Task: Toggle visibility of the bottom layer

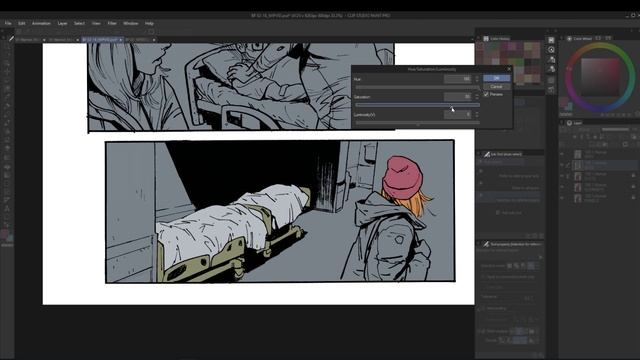Action: (x=562, y=198)
